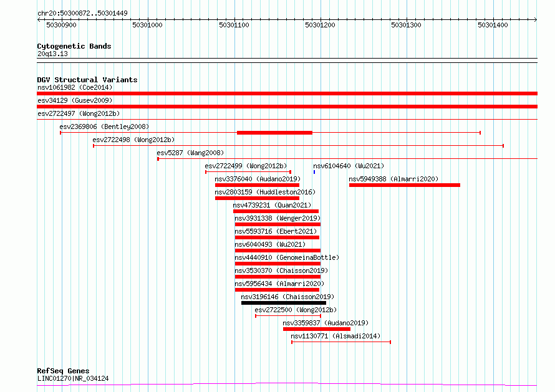Select esv2722499 (Wong2012b) label
The width and height of the screenshot is (555, 392).
pyautogui.click(x=246, y=166)
